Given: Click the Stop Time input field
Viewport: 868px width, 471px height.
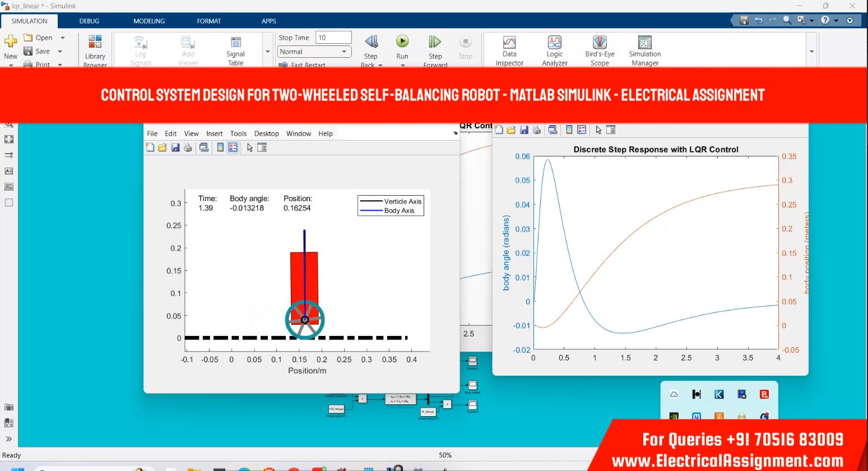Looking at the screenshot, I should pyautogui.click(x=333, y=38).
